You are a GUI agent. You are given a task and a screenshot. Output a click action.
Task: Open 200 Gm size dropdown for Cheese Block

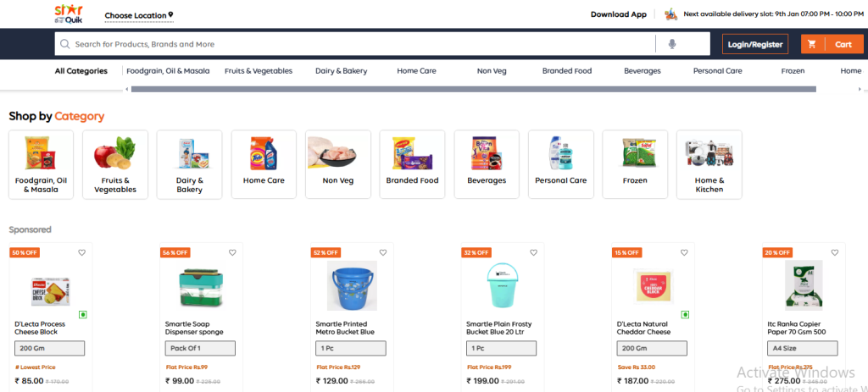click(50, 348)
